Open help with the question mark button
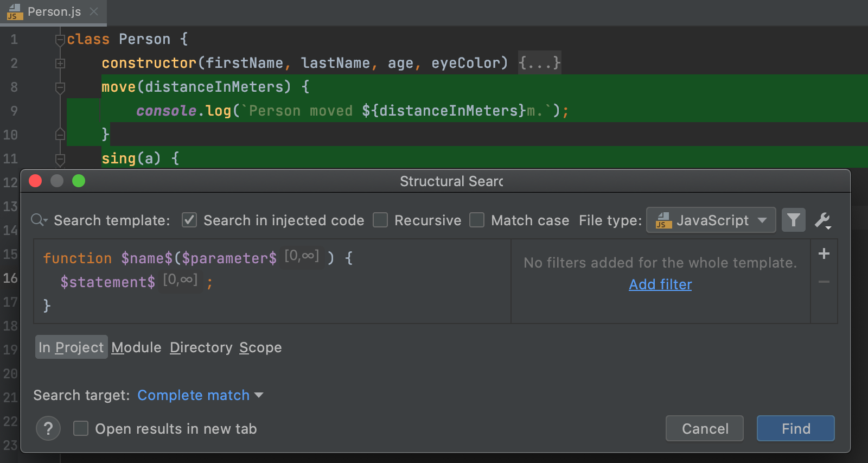 point(48,429)
